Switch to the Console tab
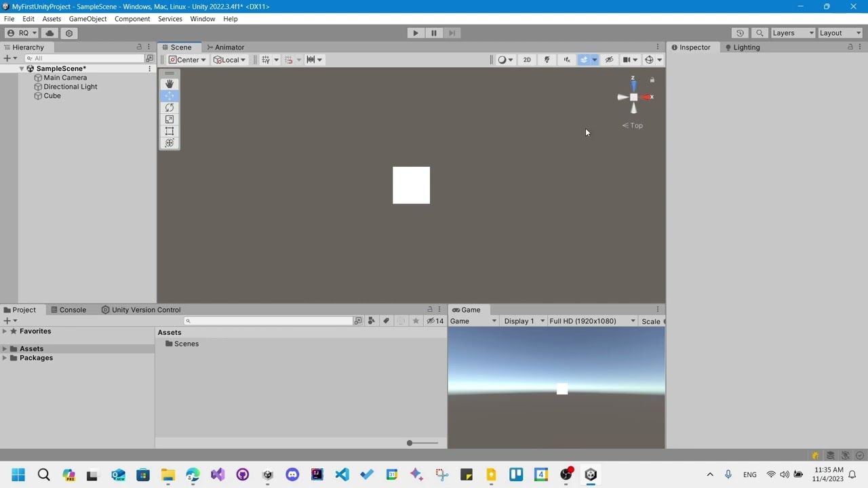The image size is (868, 488). (68, 310)
